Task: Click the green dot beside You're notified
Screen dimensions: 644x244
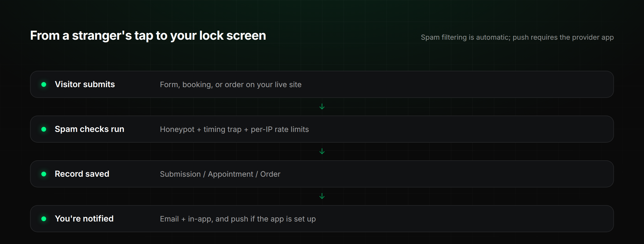Action: click(44, 219)
